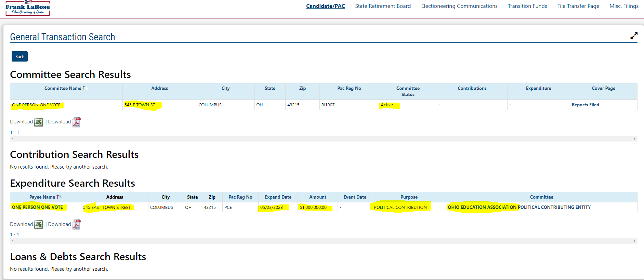Select the BI1907 Pac Reg No cell
The image size is (644, 280).
pyautogui.click(x=349, y=105)
